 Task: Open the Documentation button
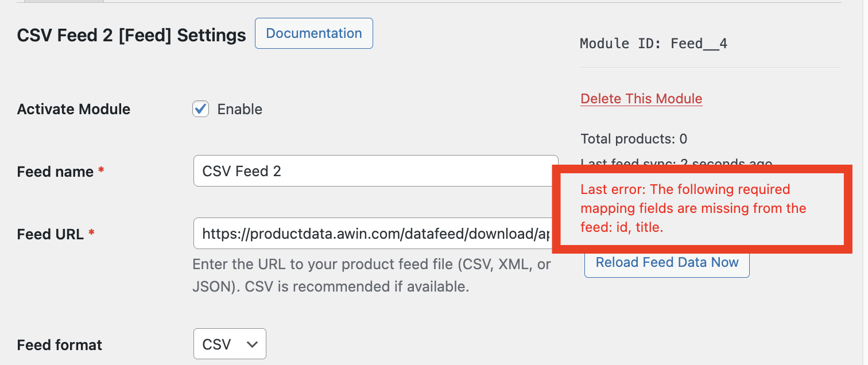click(x=313, y=33)
